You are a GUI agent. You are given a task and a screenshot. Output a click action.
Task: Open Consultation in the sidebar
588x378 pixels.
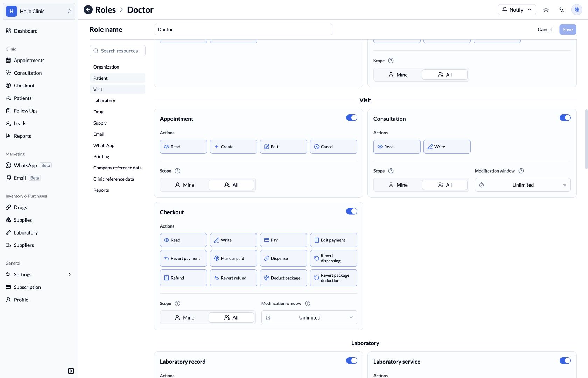39,73
